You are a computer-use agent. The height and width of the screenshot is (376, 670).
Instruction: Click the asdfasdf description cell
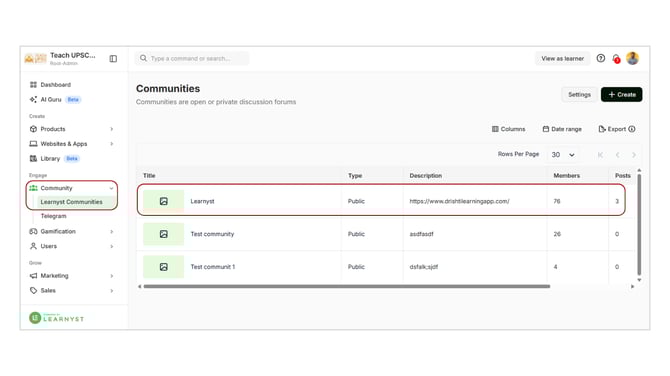click(421, 234)
